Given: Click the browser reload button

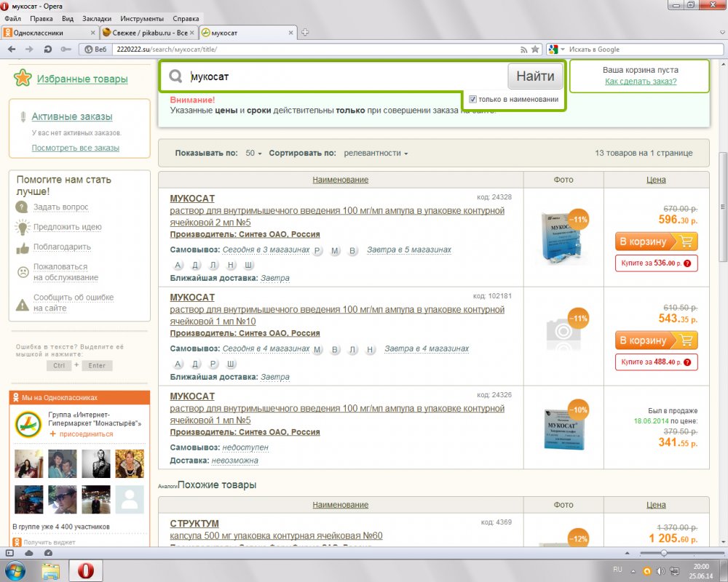Looking at the screenshot, I should pyautogui.click(x=47, y=49).
